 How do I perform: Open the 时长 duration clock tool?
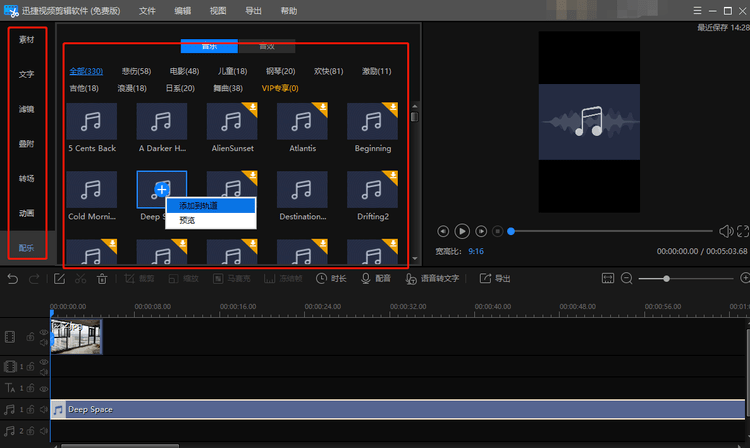coord(331,278)
